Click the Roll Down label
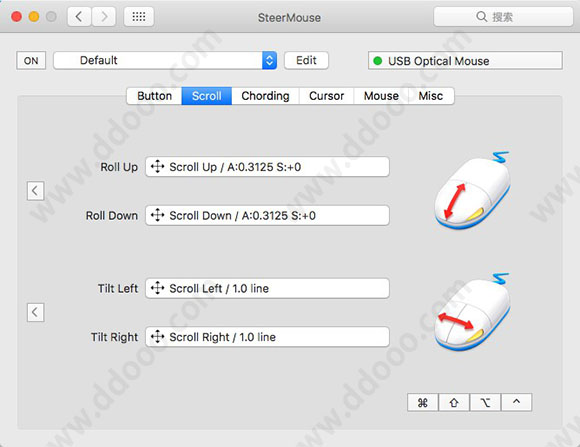 point(112,215)
